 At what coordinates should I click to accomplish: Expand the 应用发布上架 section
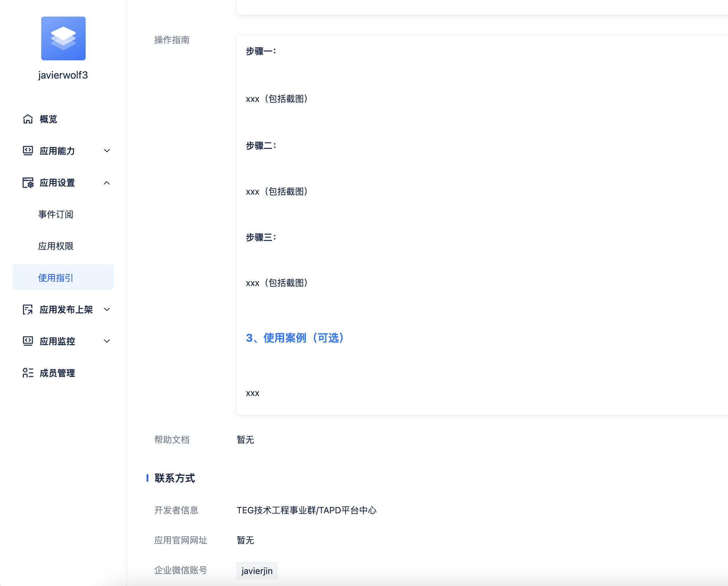[107, 309]
